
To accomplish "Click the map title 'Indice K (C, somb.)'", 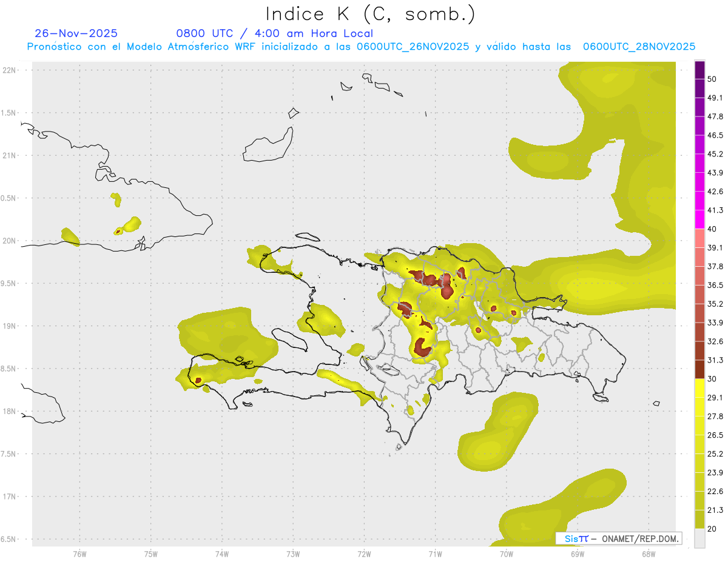I will pos(371,14).
